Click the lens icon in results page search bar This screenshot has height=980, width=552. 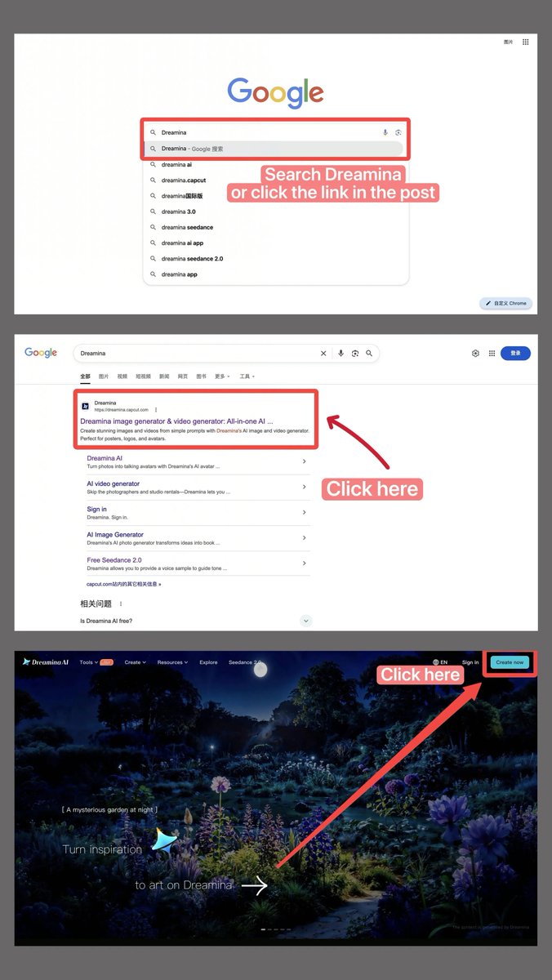[355, 354]
